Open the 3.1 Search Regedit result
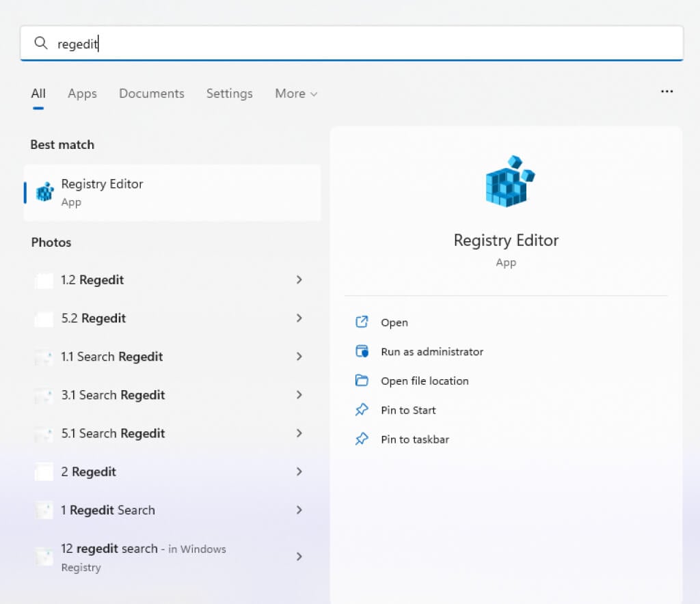The image size is (700, 604). point(172,395)
